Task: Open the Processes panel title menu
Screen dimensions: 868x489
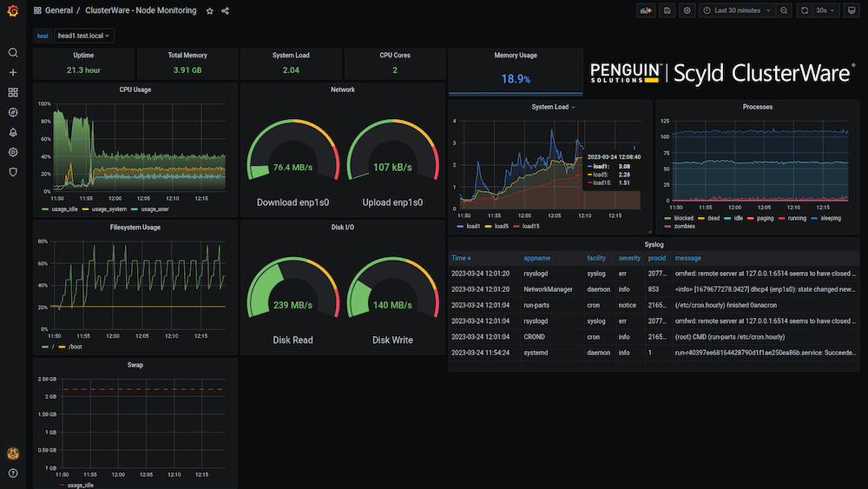Action: (x=757, y=107)
